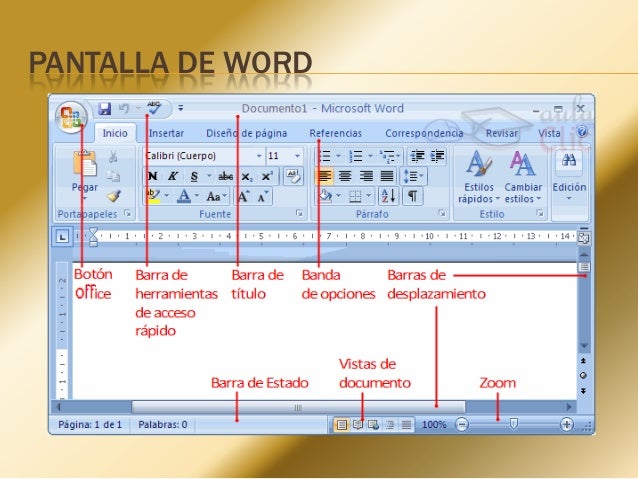The width and height of the screenshot is (638, 479).
Task: Toggle bold (N) formatting
Action: pos(153,176)
